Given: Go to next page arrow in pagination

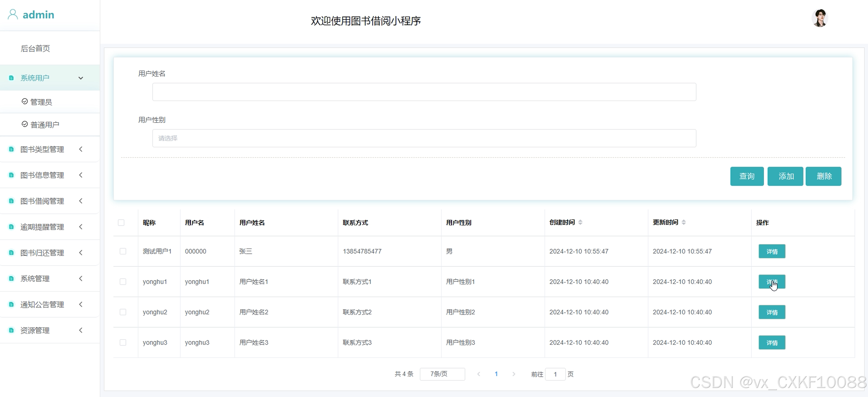Looking at the screenshot, I should click(x=513, y=374).
